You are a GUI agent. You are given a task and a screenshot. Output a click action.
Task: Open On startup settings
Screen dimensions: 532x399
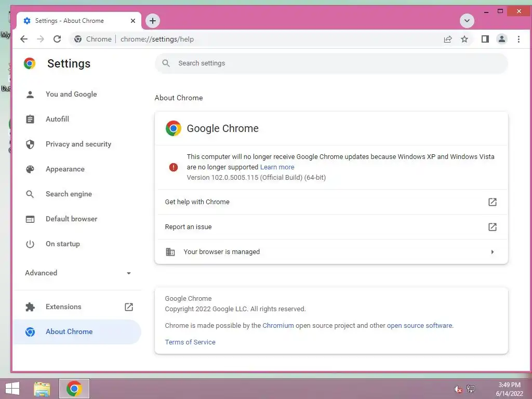coord(77,244)
